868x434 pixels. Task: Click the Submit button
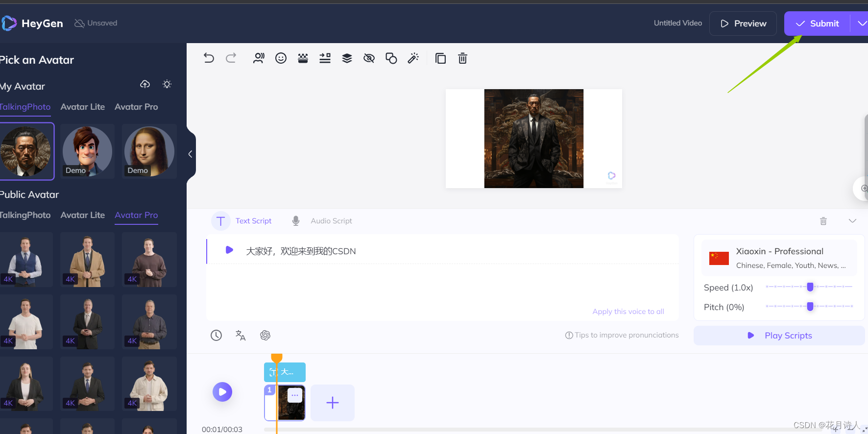coord(817,24)
